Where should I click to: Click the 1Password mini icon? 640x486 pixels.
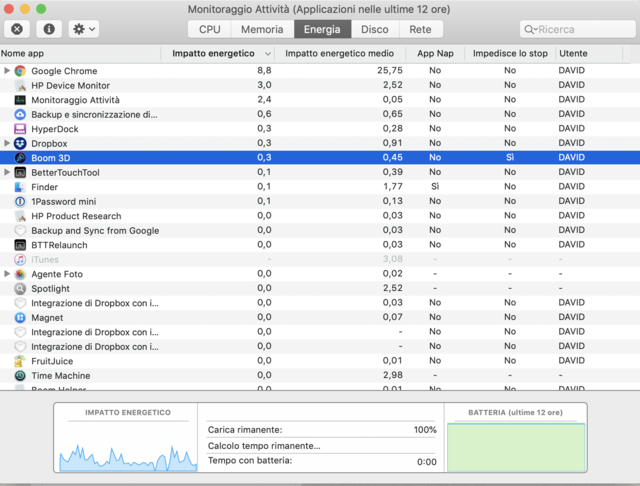click(20, 202)
